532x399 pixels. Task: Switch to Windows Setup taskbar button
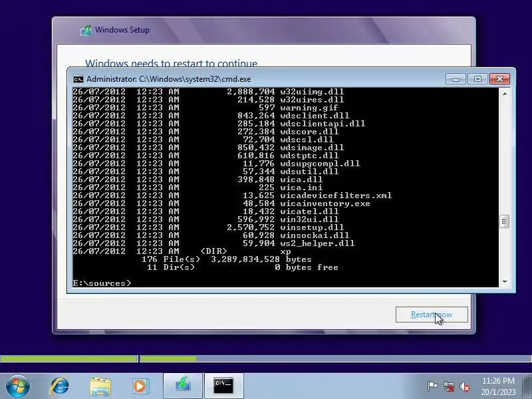tap(183, 386)
